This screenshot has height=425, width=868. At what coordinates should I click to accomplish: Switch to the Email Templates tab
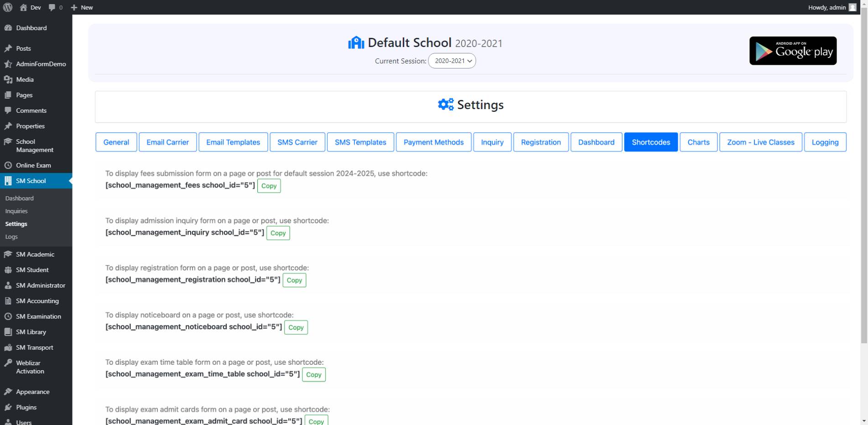click(x=233, y=142)
